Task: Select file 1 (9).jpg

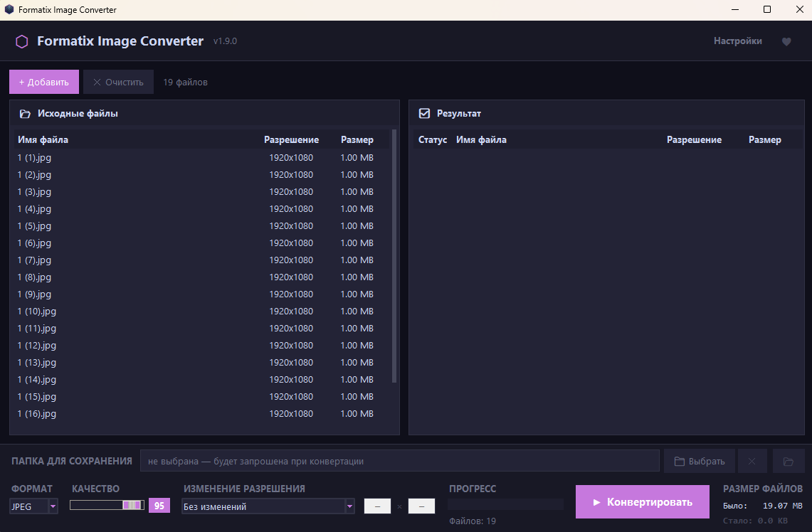Action: pyautogui.click(x=203, y=294)
